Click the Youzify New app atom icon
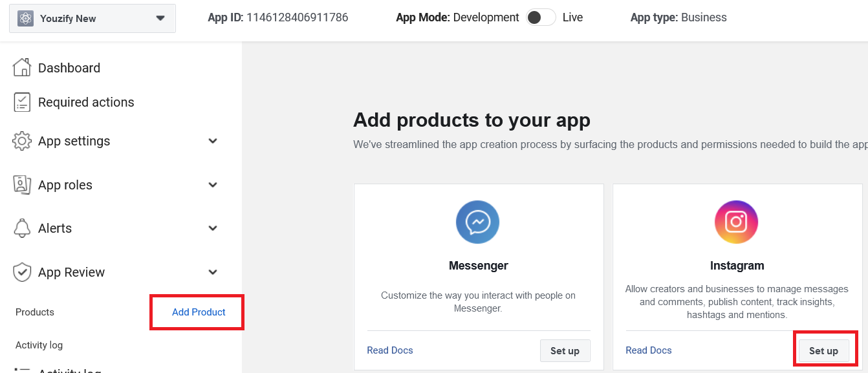Viewport: 868px width, 373px height. [x=26, y=18]
